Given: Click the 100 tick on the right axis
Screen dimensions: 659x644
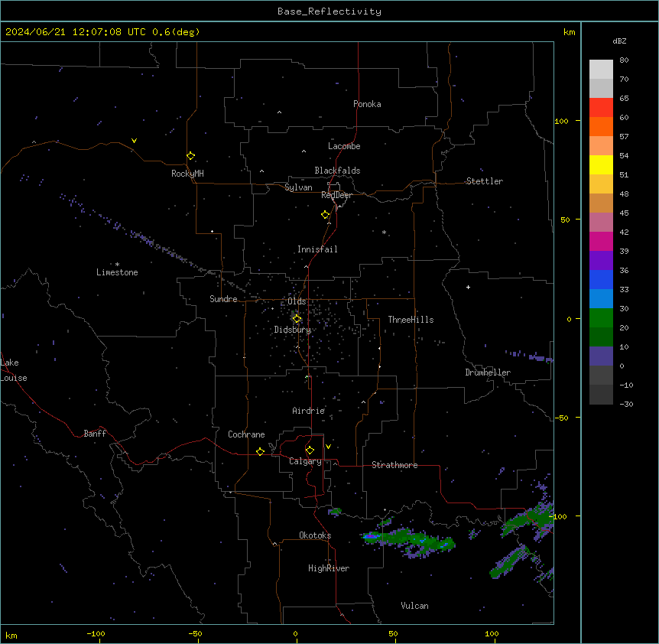Looking at the screenshot, I should coord(561,121).
